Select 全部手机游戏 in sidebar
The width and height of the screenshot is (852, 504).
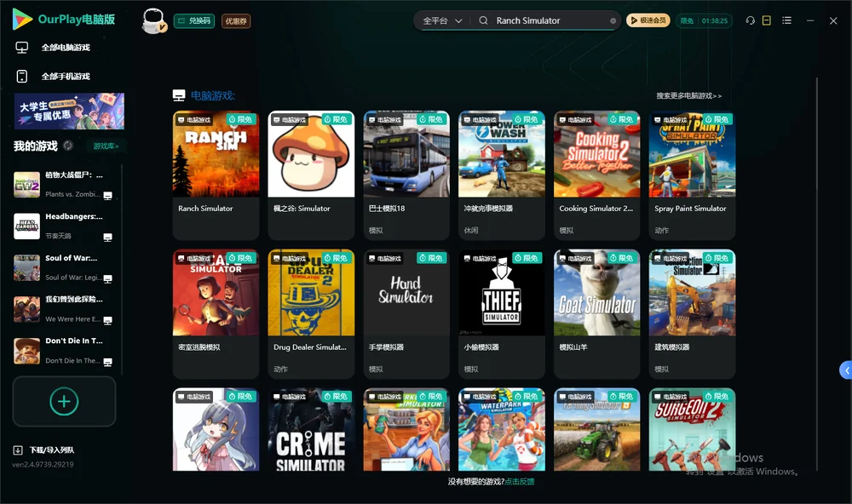[66, 76]
